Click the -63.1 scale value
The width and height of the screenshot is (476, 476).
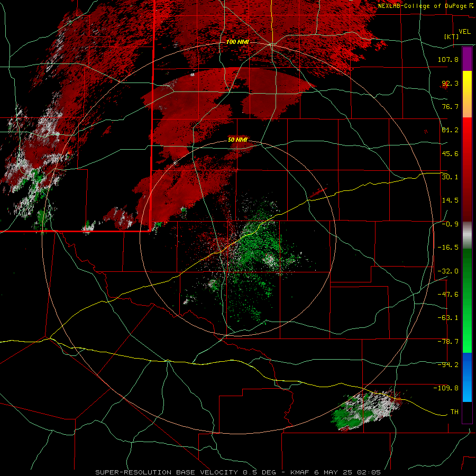tap(448, 318)
